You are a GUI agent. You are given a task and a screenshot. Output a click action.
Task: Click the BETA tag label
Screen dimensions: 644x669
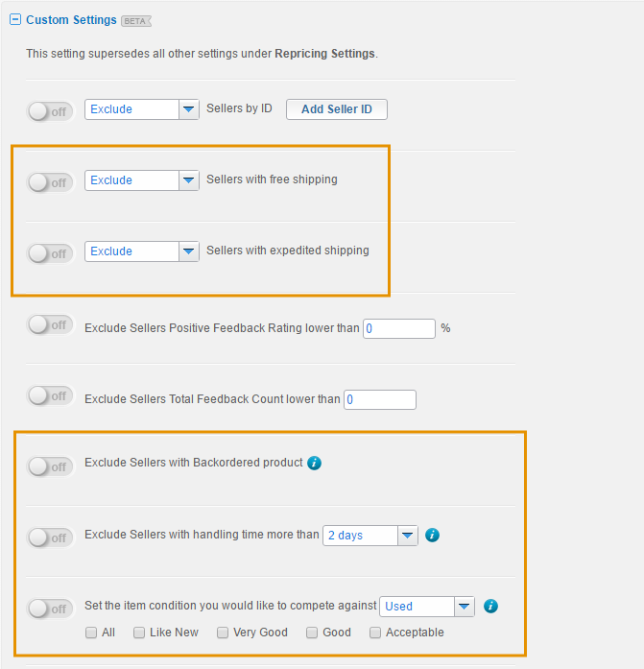point(135,21)
